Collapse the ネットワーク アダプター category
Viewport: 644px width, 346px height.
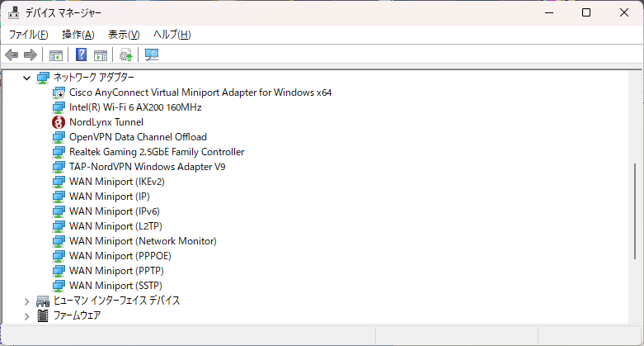click(26, 78)
